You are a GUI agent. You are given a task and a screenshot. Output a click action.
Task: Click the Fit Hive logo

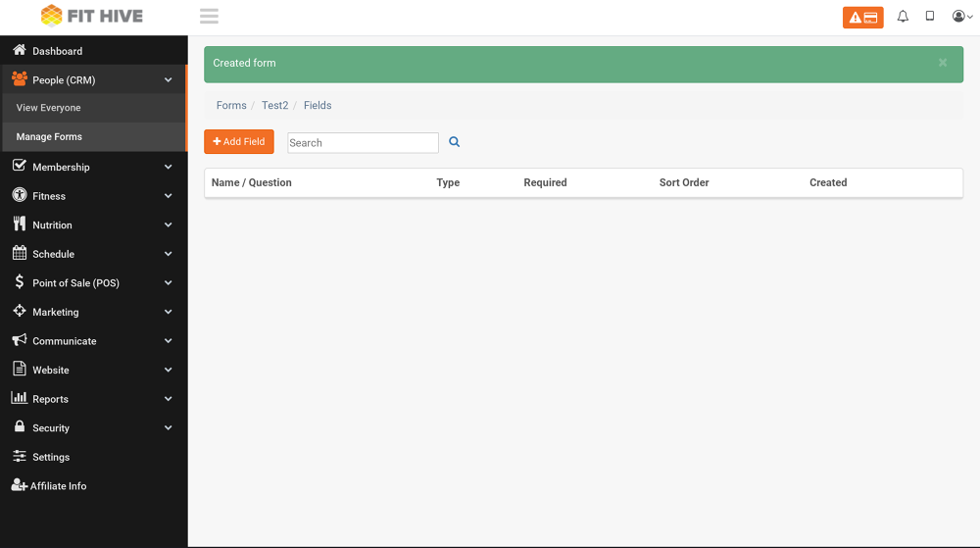92,16
